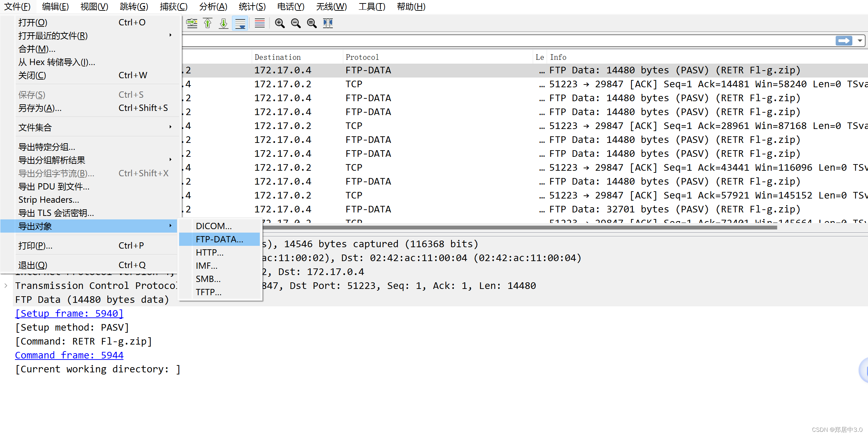Zoom out of the packet text
868x436 pixels.
pos(296,23)
